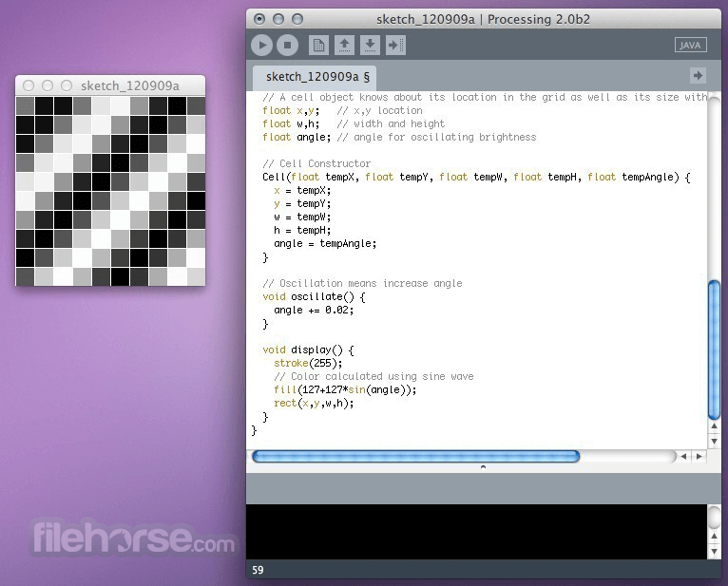This screenshot has width=728, height=586.
Task: Click the 'stroke(255);' code line
Action: [308, 364]
